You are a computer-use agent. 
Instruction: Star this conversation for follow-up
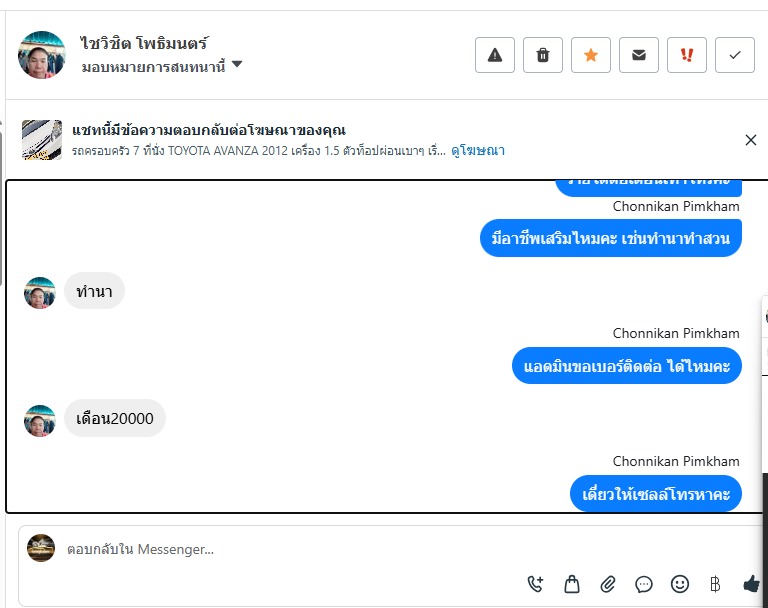[x=591, y=55]
